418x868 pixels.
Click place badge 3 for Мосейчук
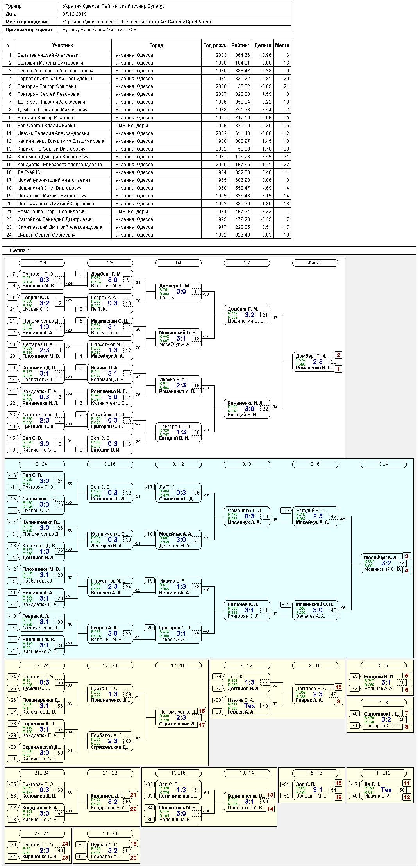point(407,556)
